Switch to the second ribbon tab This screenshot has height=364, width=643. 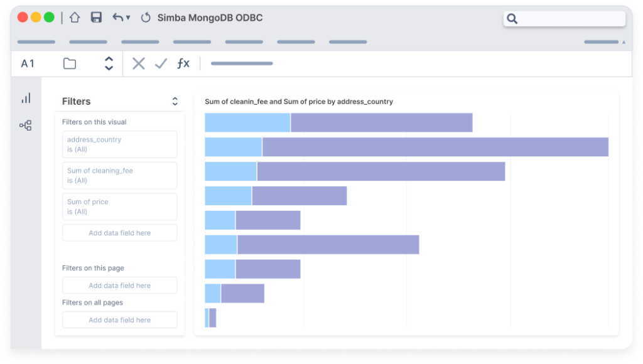tap(87, 41)
